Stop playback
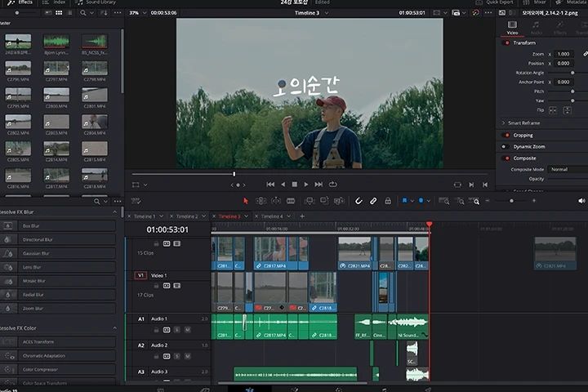 295,185
